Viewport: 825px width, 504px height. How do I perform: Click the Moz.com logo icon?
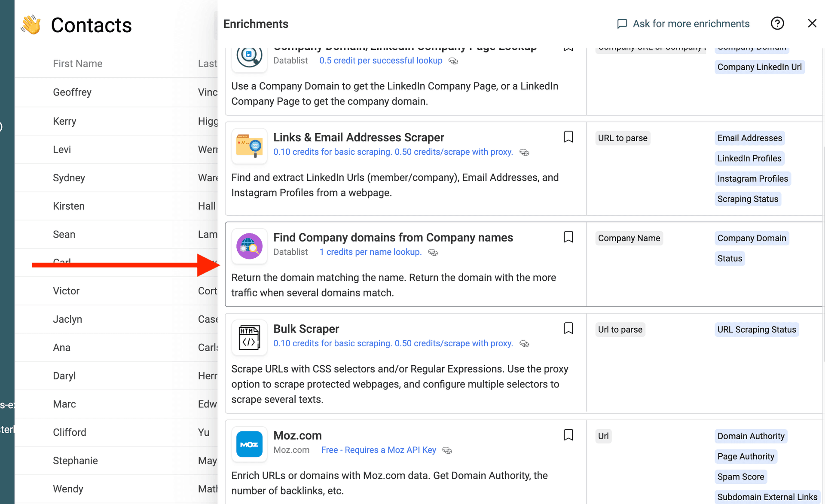(249, 444)
